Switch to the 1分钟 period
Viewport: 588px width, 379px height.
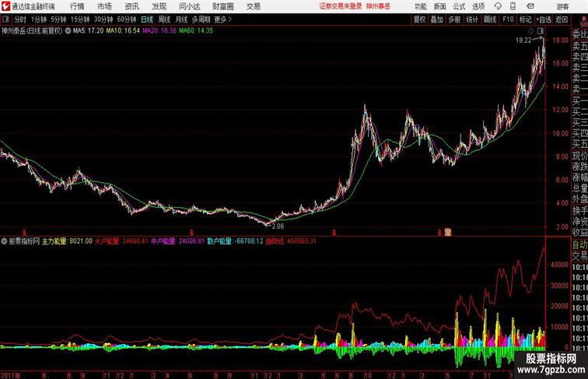point(39,19)
